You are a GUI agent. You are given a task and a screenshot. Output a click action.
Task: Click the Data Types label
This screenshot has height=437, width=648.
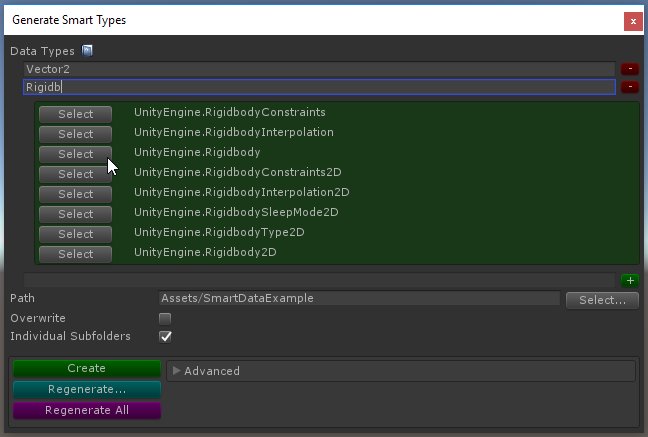click(42, 51)
